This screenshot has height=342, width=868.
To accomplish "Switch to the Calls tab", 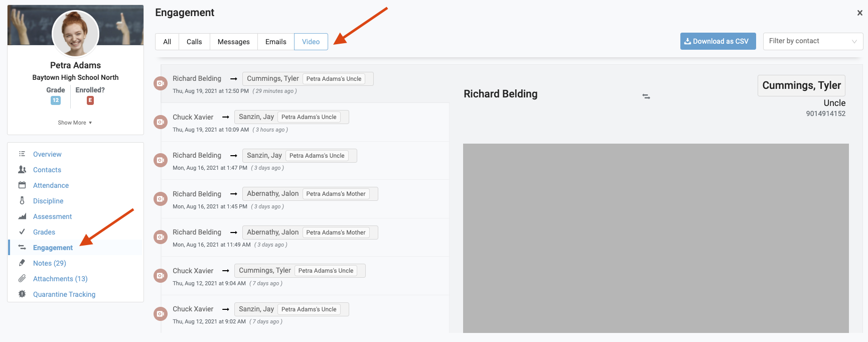I will [194, 42].
